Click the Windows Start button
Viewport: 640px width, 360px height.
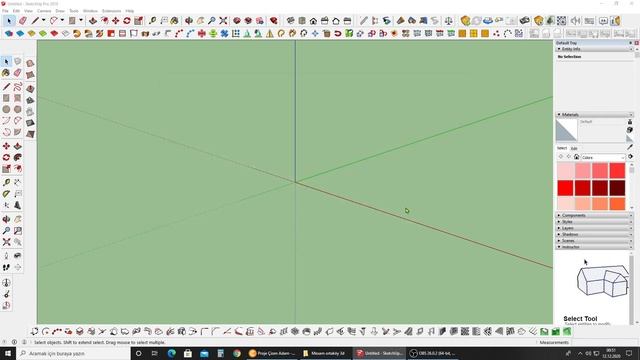click(8, 353)
